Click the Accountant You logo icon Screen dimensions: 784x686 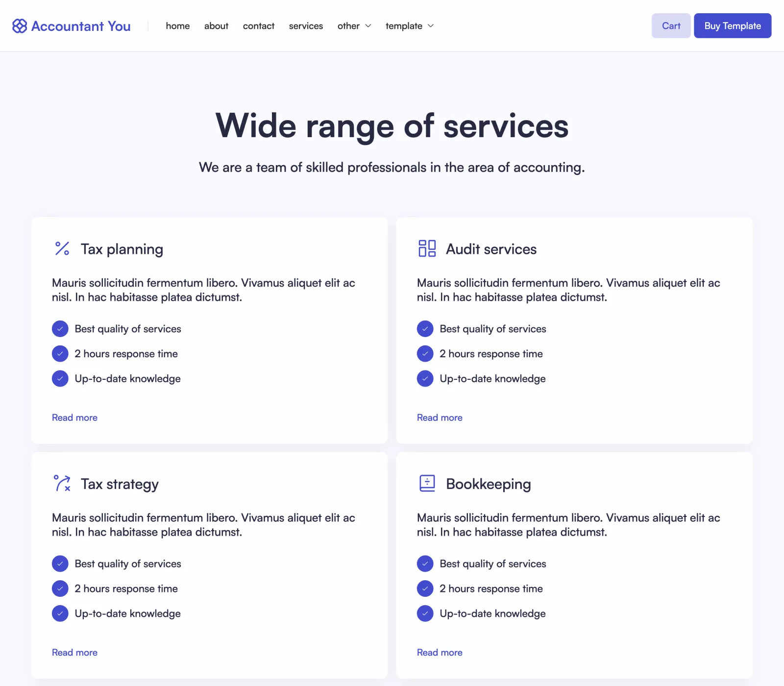[x=20, y=26]
